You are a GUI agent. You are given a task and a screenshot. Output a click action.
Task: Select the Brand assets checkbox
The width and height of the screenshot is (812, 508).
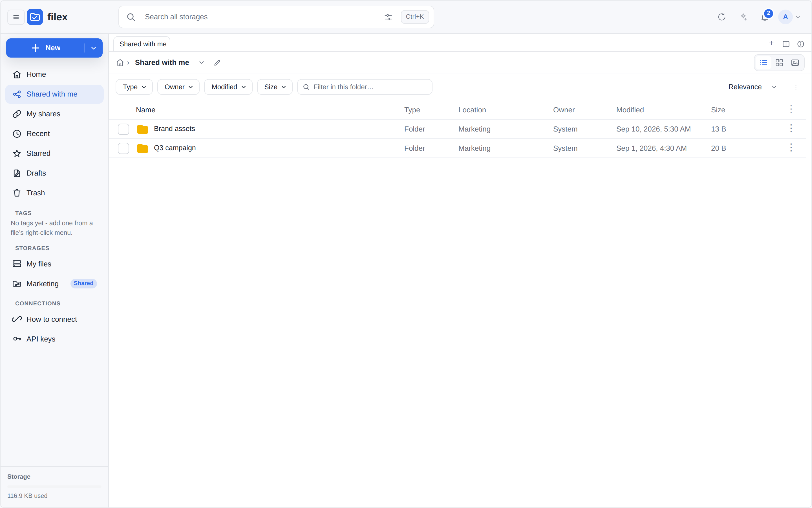pyautogui.click(x=123, y=129)
